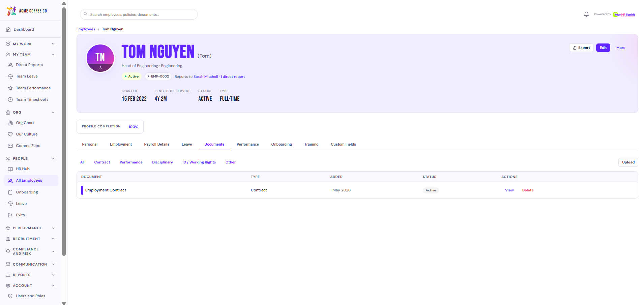Open the Performance profile tab

click(x=248, y=144)
